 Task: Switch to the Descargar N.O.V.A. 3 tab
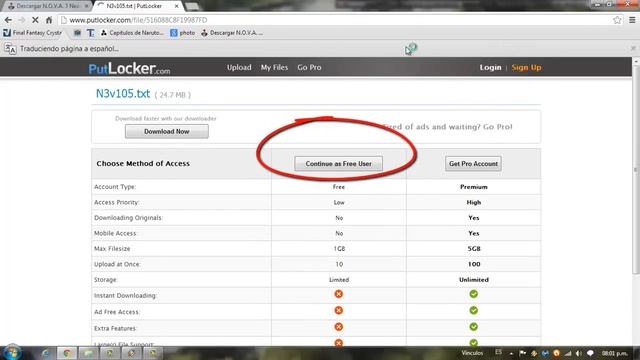pyautogui.click(x=48, y=6)
